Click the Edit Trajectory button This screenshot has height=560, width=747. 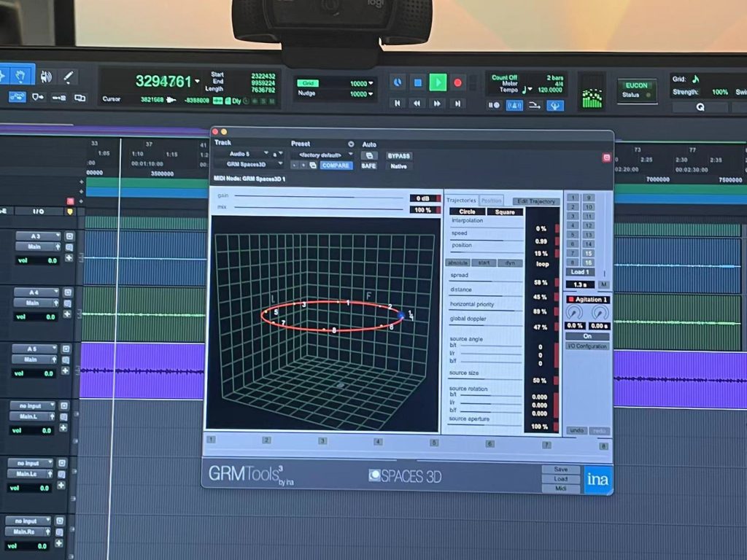click(536, 201)
